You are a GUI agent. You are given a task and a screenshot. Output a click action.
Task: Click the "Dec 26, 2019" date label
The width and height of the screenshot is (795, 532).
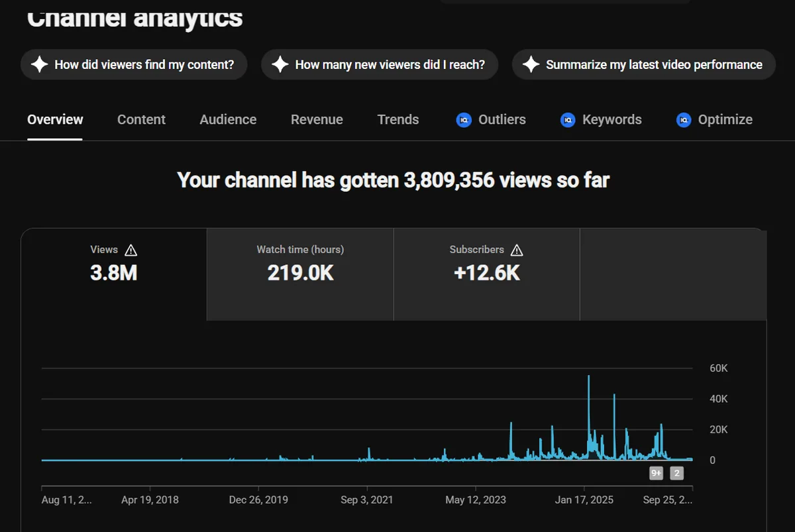[258, 500]
